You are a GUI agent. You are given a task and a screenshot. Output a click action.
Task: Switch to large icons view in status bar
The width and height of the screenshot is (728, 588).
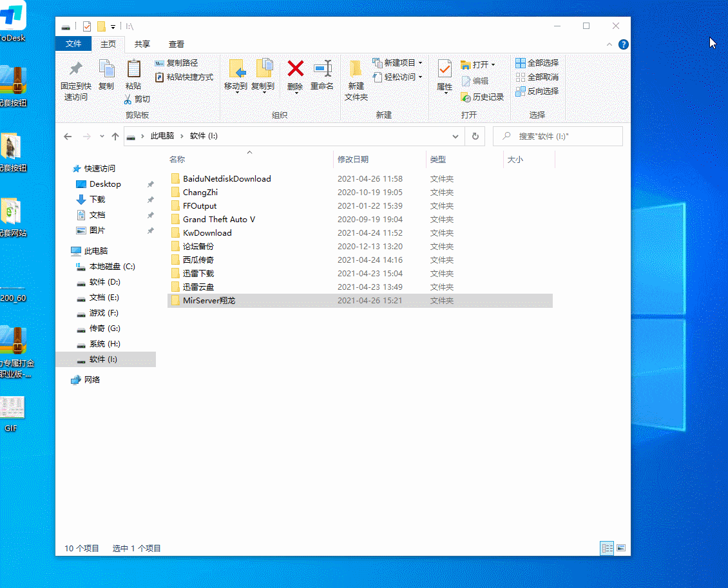[621, 548]
